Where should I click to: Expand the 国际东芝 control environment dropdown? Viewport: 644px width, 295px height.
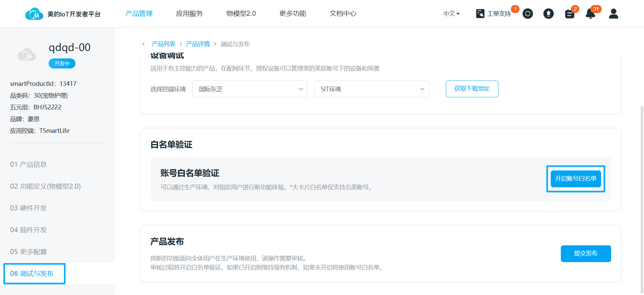tap(250, 89)
